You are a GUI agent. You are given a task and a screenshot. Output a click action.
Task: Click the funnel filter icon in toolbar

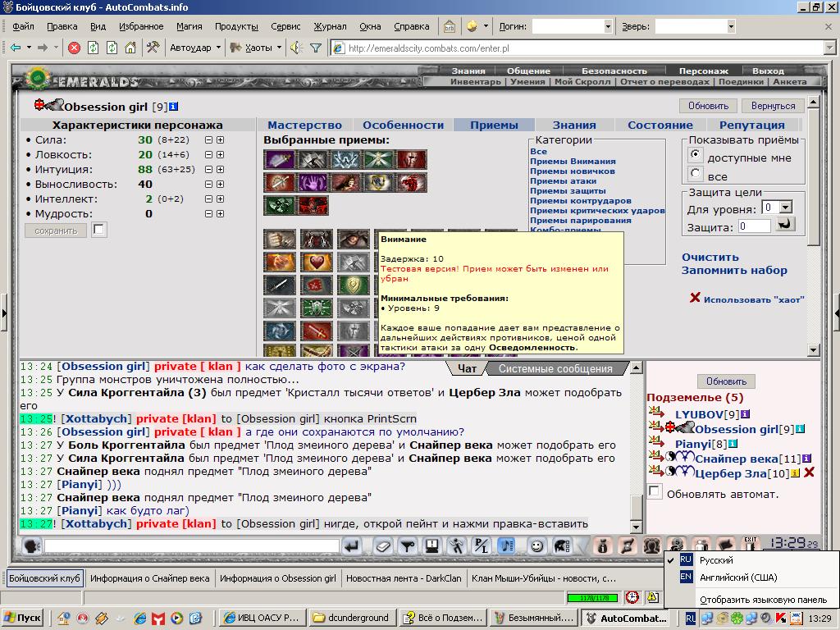316,48
